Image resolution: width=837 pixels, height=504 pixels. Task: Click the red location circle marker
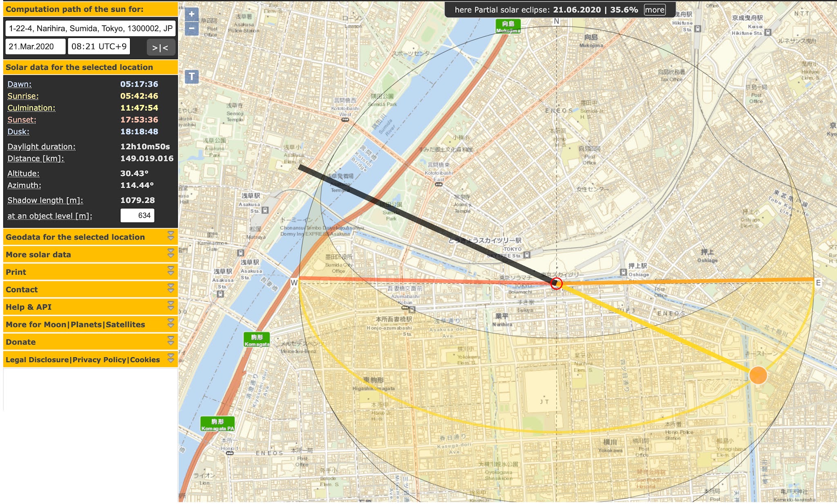click(556, 283)
